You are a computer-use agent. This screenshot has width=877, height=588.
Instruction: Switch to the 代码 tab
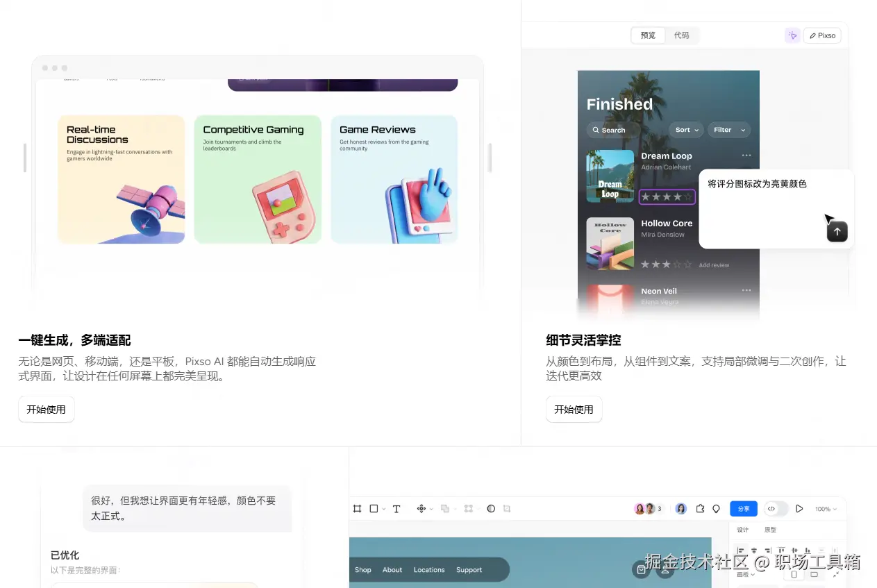[682, 35]
